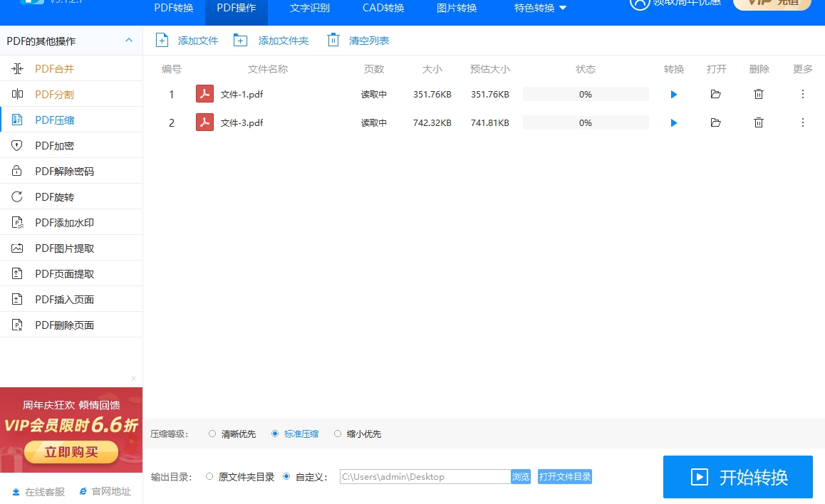Close the anniversary VIP advertisement
The image size is (825, 504).
pos(133,379)
